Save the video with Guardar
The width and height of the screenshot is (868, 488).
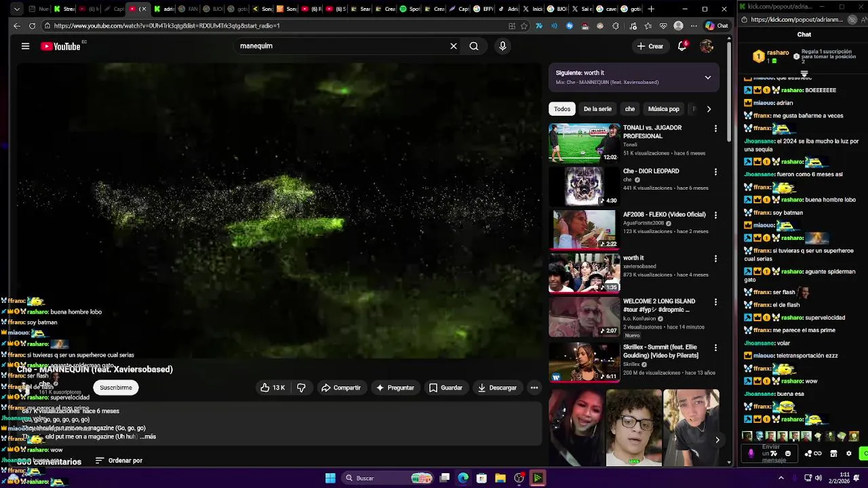pyautogui.click(x=446, y=388)
